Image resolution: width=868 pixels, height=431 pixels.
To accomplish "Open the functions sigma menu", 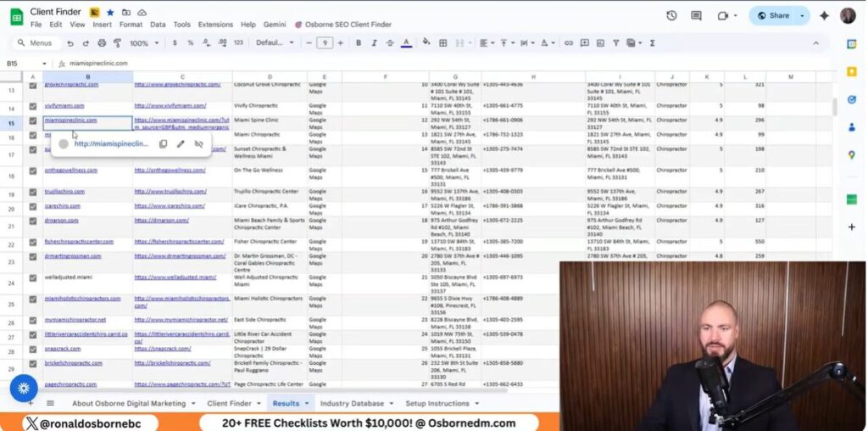I will [x=652, y=42].
